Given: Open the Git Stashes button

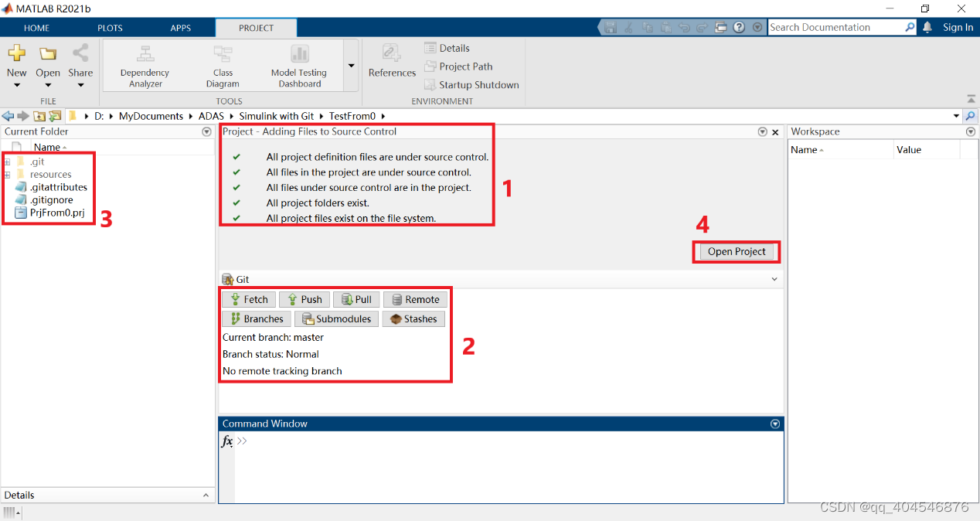Looking at the screenshot, I should pos(413,318).
